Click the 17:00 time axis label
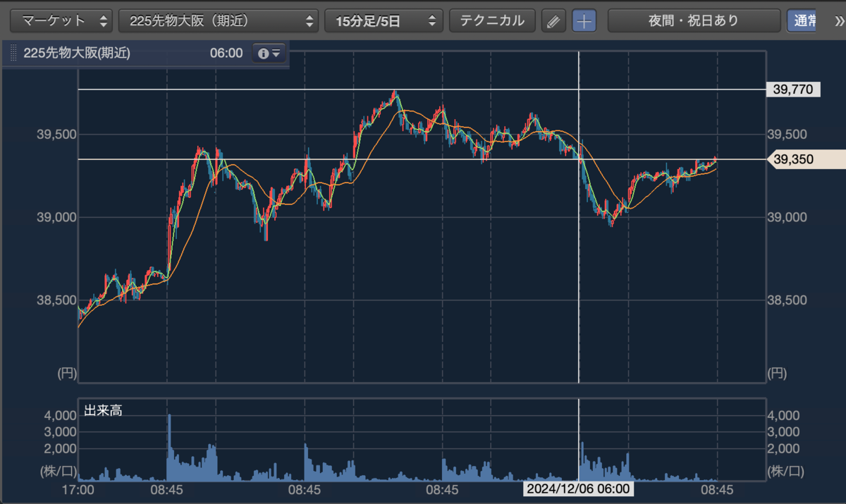The height and width of the screenshot is (504, 846). pos(78,488)
